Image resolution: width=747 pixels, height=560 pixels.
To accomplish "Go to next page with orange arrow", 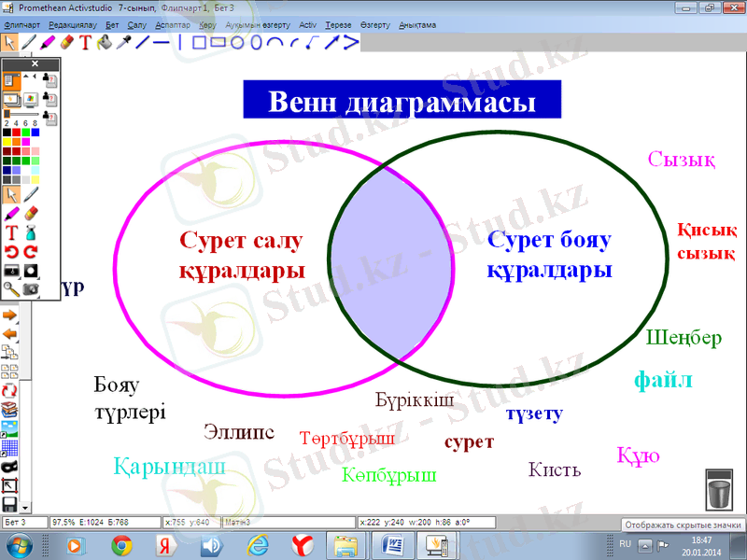I will point(10,315).
